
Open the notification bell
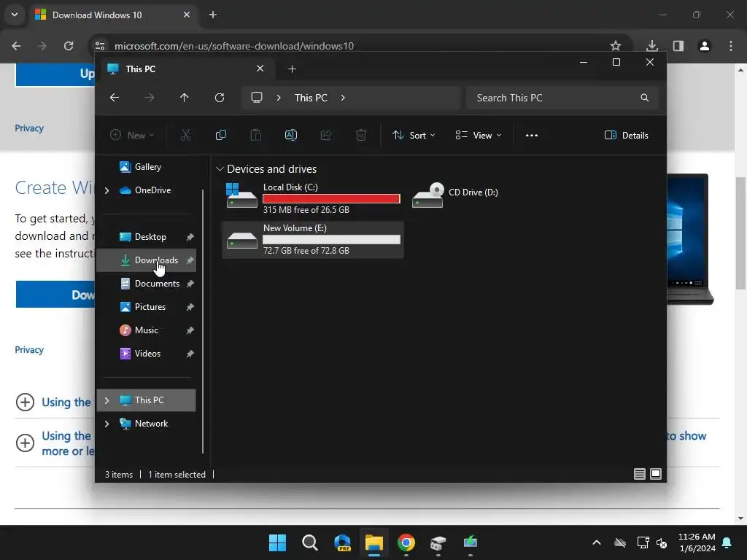(727, 542)
